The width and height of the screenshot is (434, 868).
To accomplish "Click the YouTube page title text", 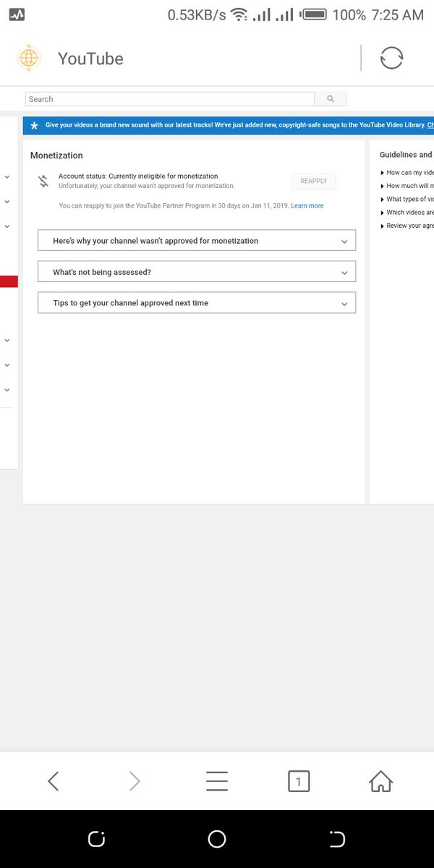I will [90, 59].
